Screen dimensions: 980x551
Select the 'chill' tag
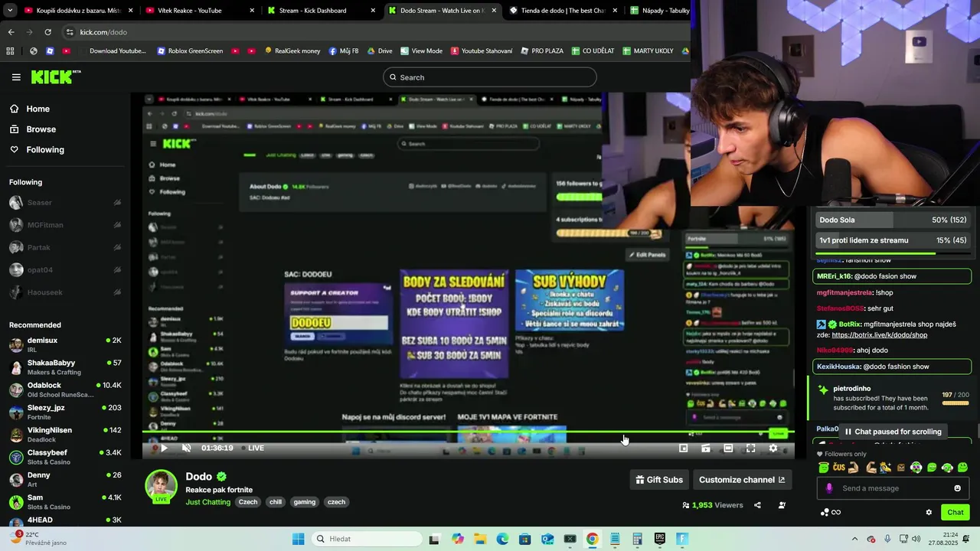point(276,502)
